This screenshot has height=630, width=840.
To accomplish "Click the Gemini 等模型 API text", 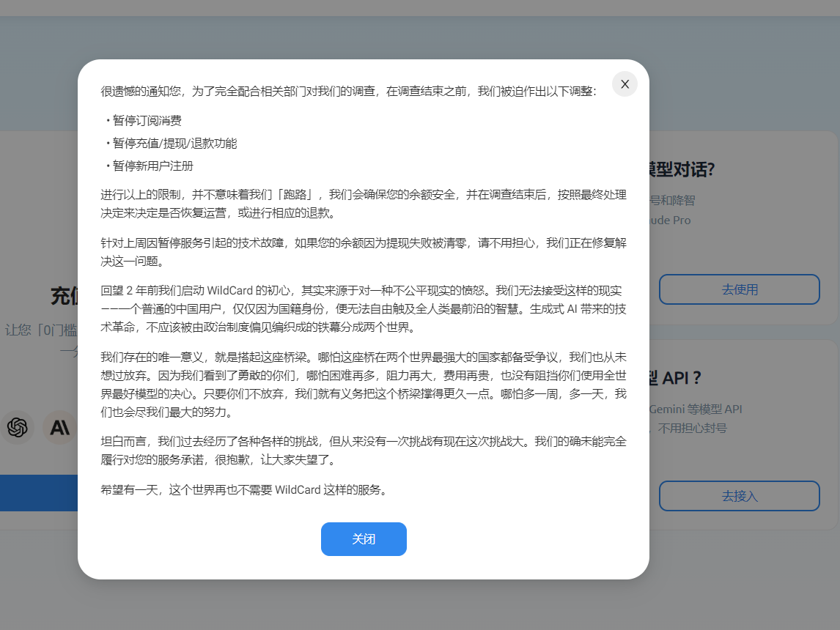I will (696, 409).
